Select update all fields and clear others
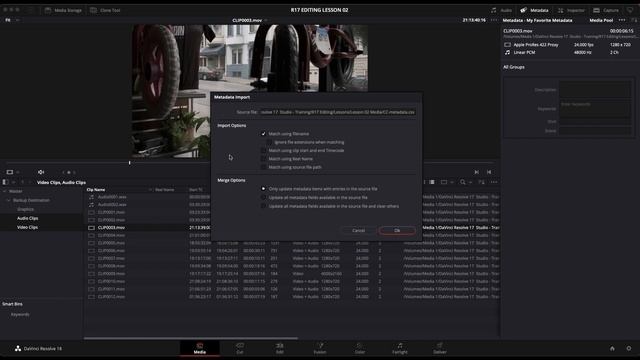640x360 pixels. tap(263, 206)
